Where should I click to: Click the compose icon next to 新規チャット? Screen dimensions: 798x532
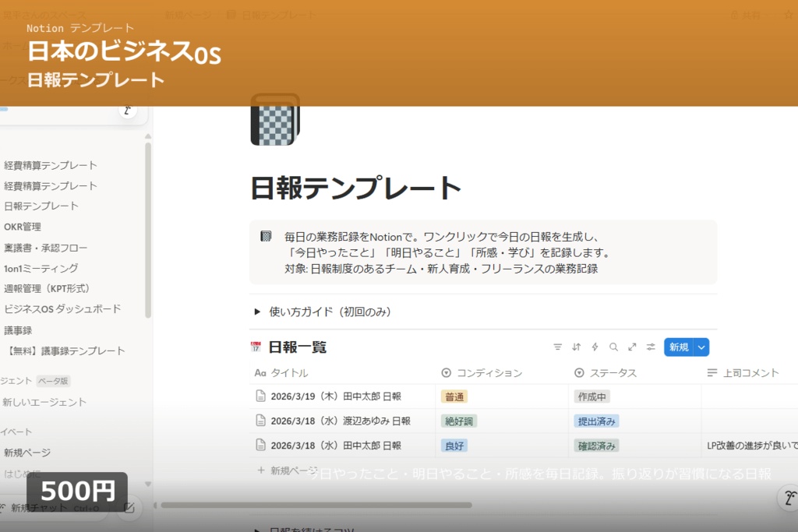pyautogui.click(x=129, y=508)
